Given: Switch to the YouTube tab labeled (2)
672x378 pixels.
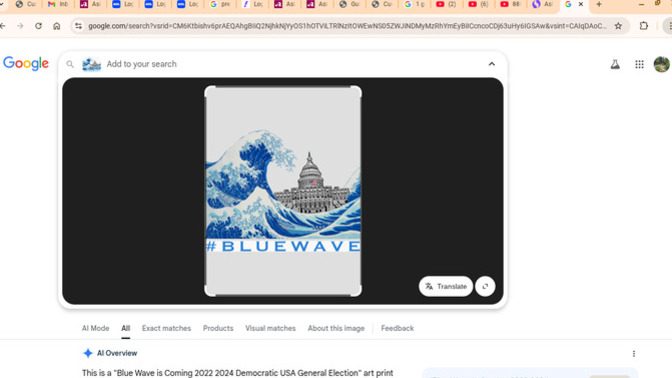Looking at the screenshot, I should (446, 4).
